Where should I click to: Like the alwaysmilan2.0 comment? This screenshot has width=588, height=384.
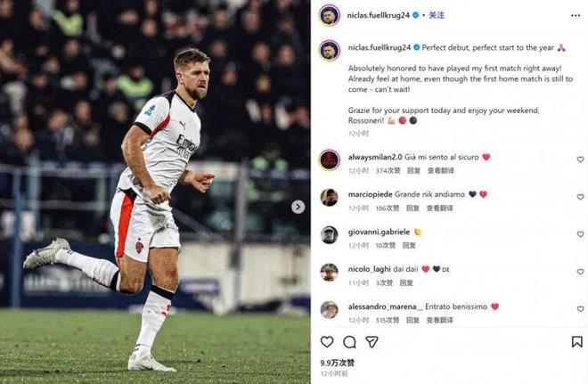[x=580, y=159]
